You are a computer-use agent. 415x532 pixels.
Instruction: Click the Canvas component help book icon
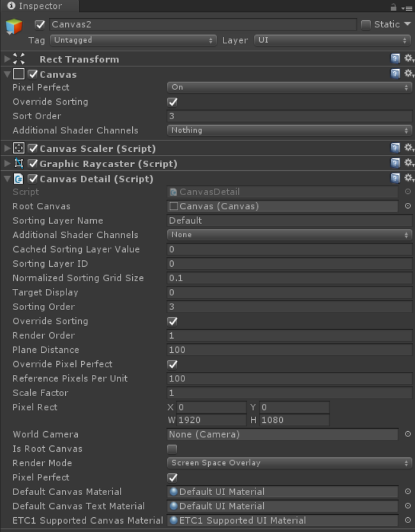pos(395,74)
